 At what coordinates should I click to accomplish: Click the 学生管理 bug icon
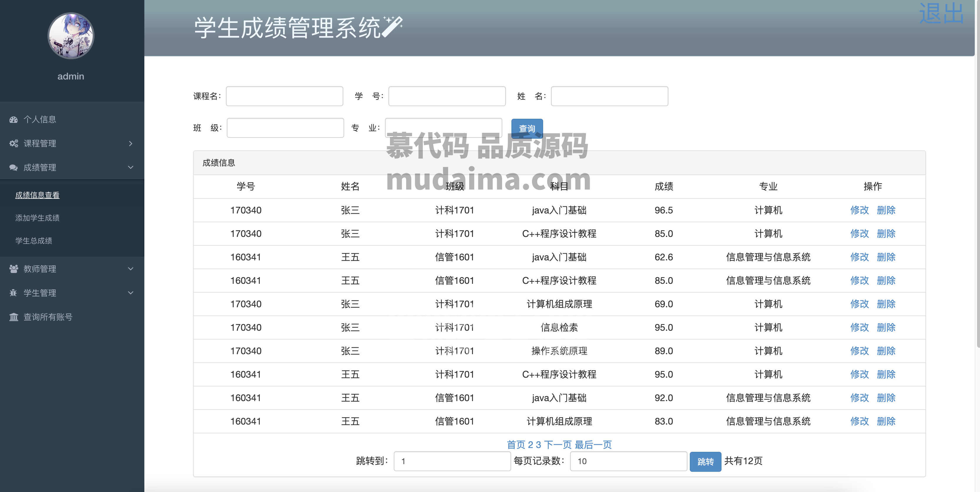(x=14, y=293)
